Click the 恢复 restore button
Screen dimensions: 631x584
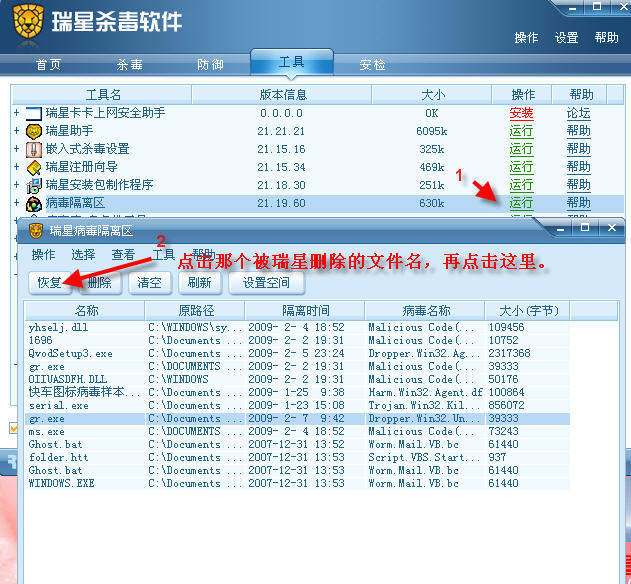[50, 283]
